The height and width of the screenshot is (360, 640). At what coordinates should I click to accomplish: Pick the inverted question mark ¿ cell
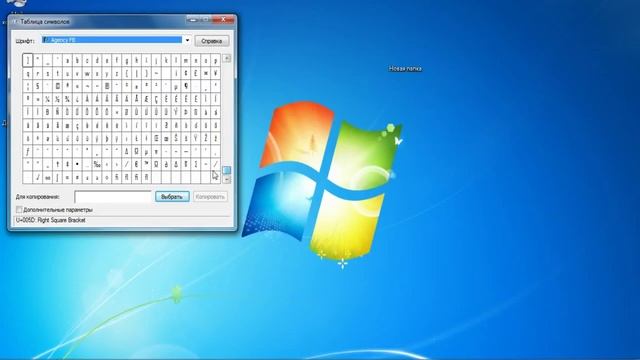[77, 100]
